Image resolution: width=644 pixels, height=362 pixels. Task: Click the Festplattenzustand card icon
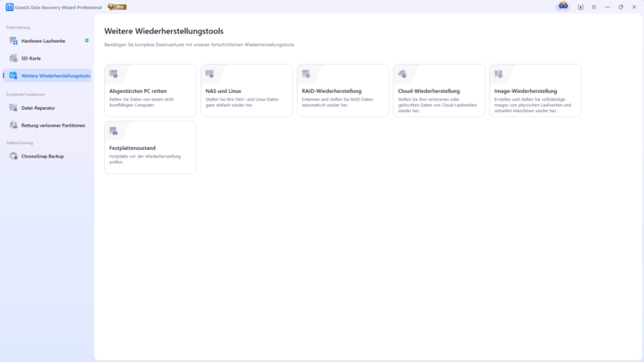pyautogui.click(x=113, y=131)
